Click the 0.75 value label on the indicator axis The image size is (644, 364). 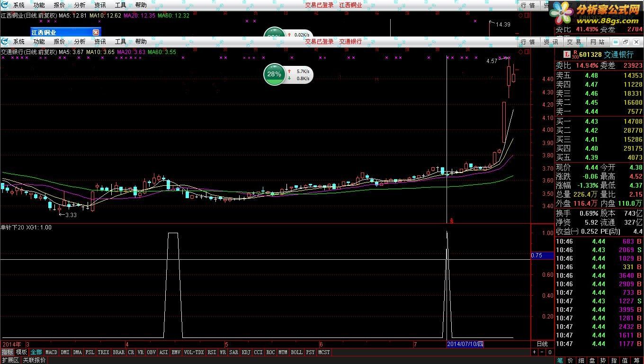tap(542, 255)
